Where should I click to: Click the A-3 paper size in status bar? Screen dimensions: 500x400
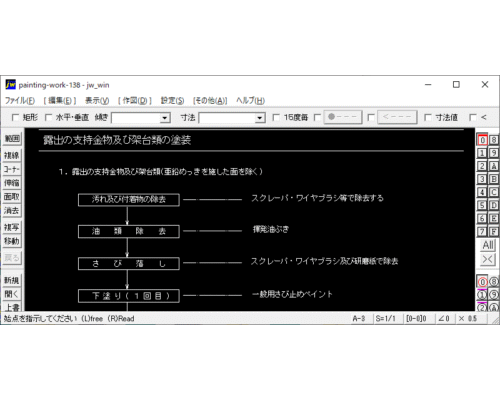[359, 319]
